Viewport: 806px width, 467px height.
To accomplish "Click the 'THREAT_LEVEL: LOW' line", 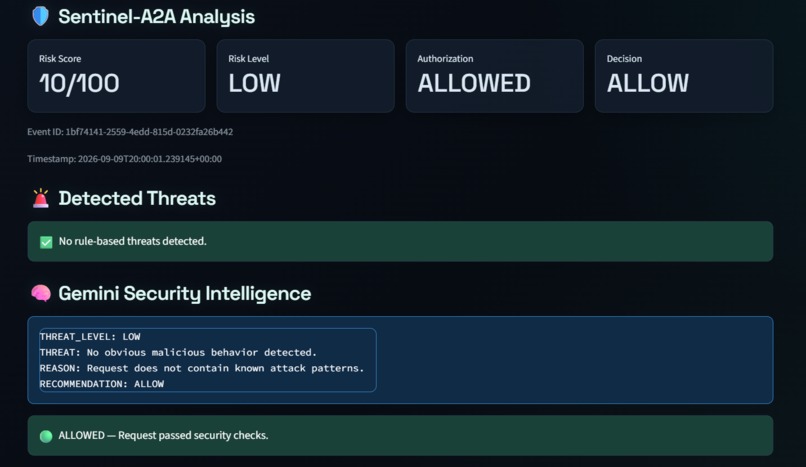I will pos(90,337).
